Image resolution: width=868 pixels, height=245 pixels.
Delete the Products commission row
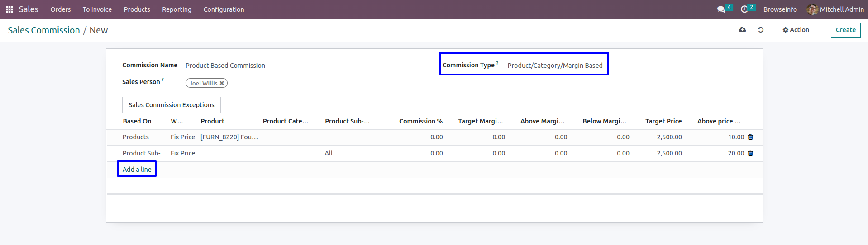click(750, 137)
